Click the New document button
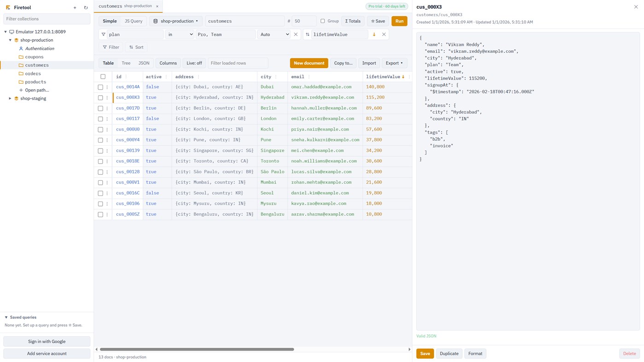 tap(309, 63)
